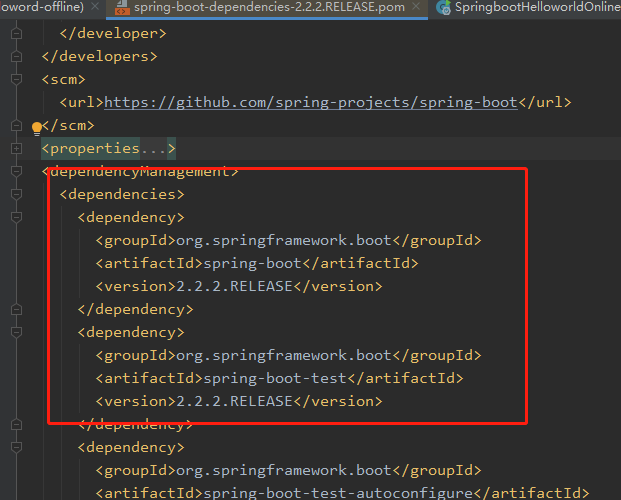This screenshot has width=621, height=500.
Task: Close the oword-offline tab
Action: tap(95, 6)
